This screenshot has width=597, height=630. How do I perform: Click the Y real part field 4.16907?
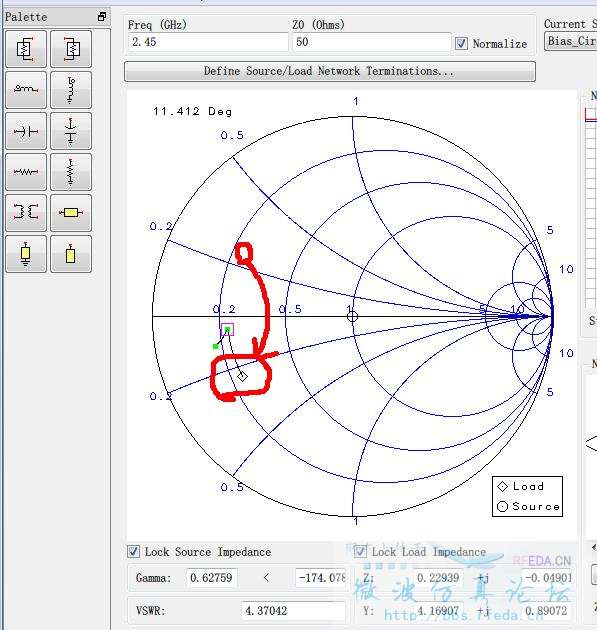(x=438, y=611)
